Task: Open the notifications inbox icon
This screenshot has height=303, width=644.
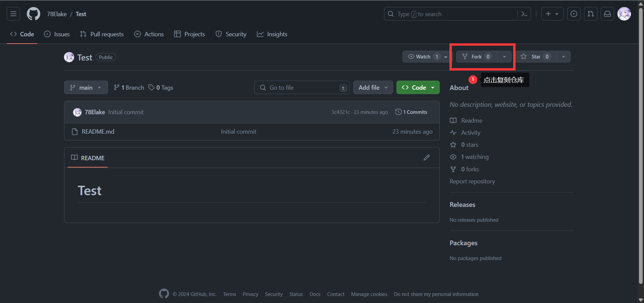Action: (x=607, y=14)
